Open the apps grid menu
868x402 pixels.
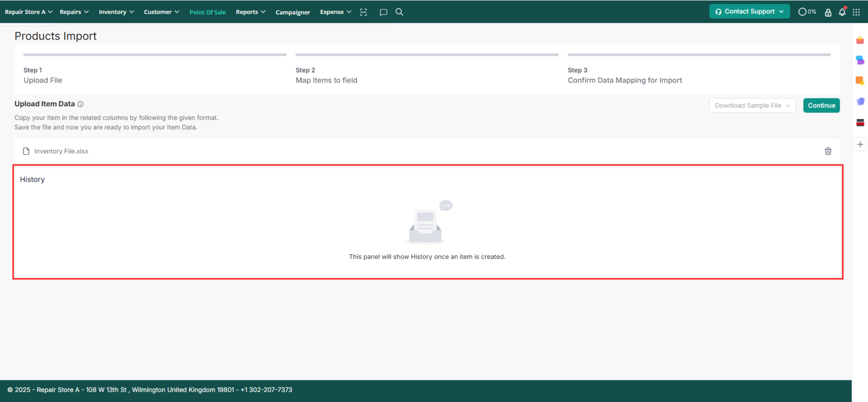[856, 12]
